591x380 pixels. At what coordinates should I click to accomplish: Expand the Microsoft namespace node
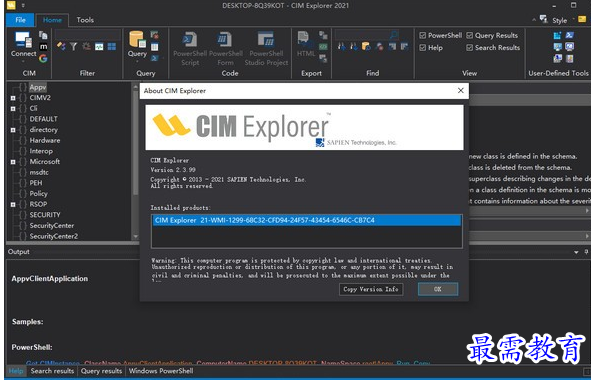click(13, 162)
